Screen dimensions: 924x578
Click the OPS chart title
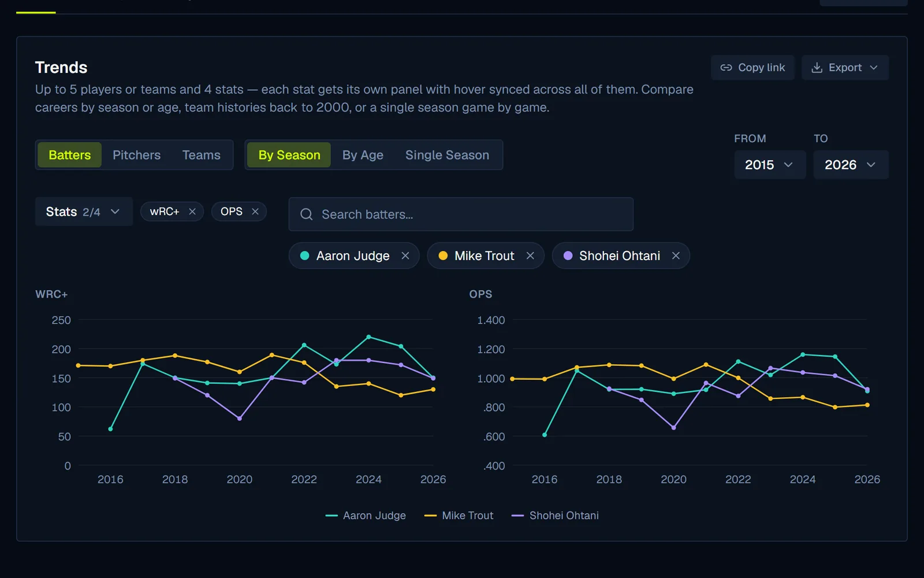click(480, 294)
